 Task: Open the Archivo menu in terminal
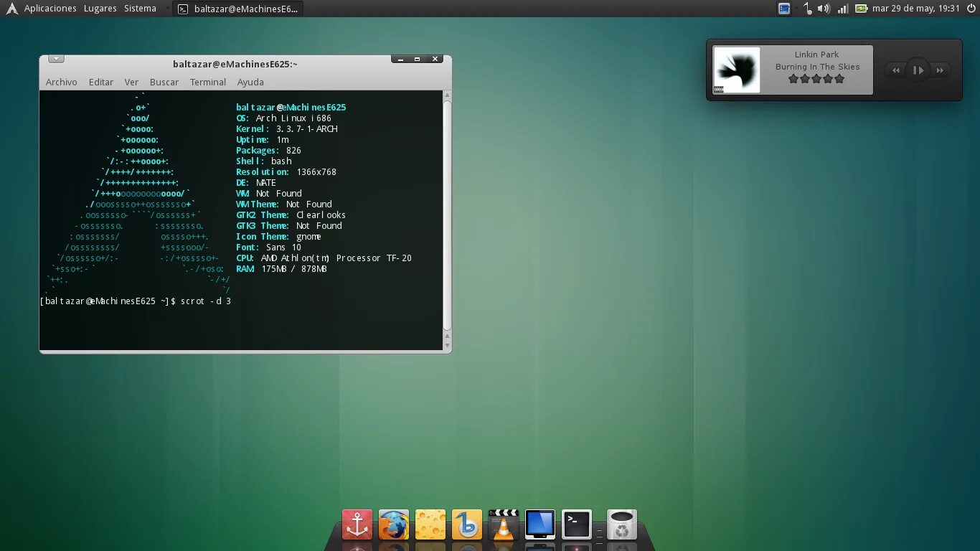point(62,82)
